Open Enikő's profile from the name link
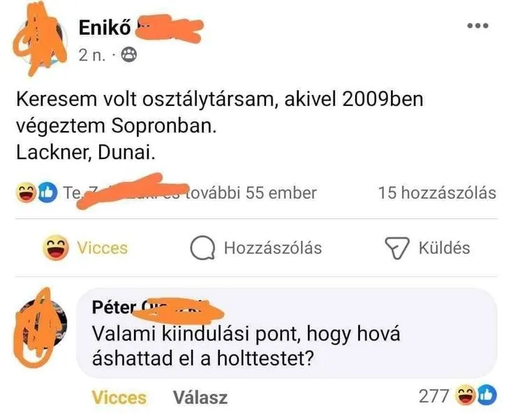Image resolution: width=513 pixels, height=420 pixels. point(105,27)
